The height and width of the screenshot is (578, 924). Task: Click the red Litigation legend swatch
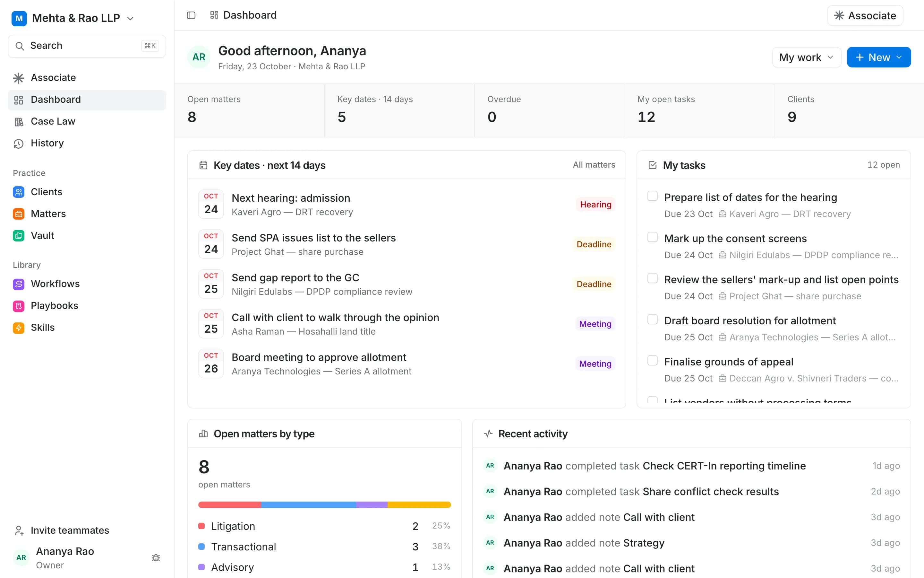click(x=201, y=526)
